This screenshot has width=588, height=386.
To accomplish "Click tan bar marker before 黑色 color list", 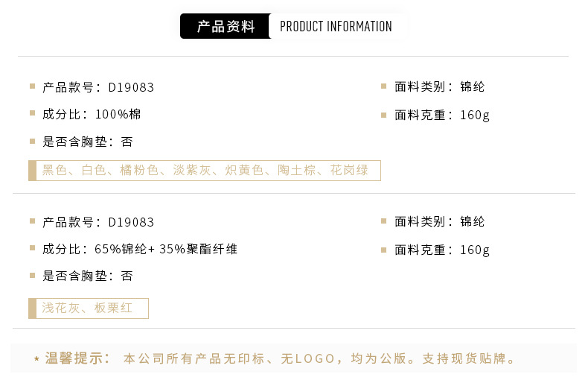I will [32, 171].
